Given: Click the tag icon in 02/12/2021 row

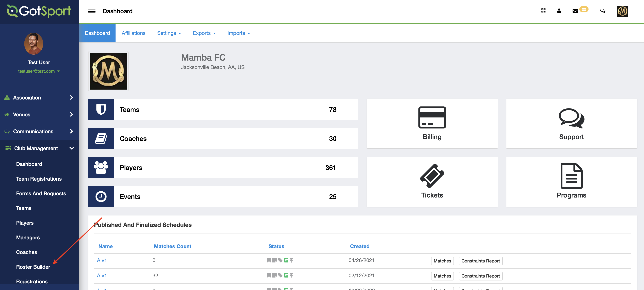Looking at the screenshot, I should click(280, 275).
